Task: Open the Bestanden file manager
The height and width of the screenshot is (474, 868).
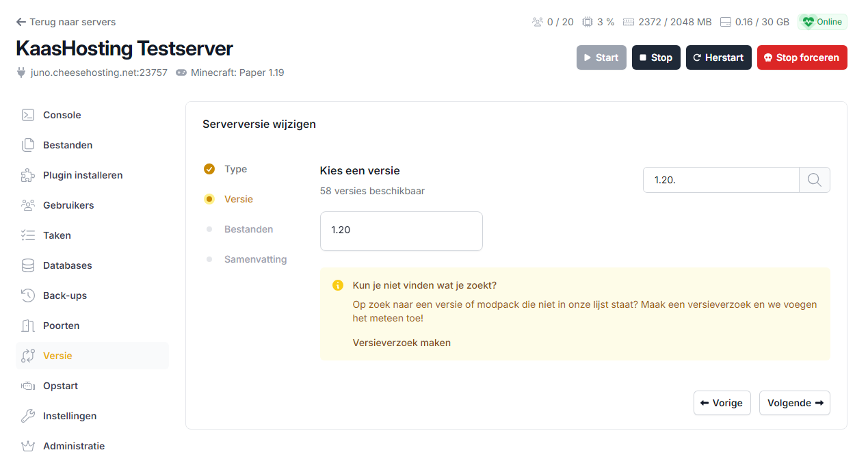Action: tap(67, 145)
